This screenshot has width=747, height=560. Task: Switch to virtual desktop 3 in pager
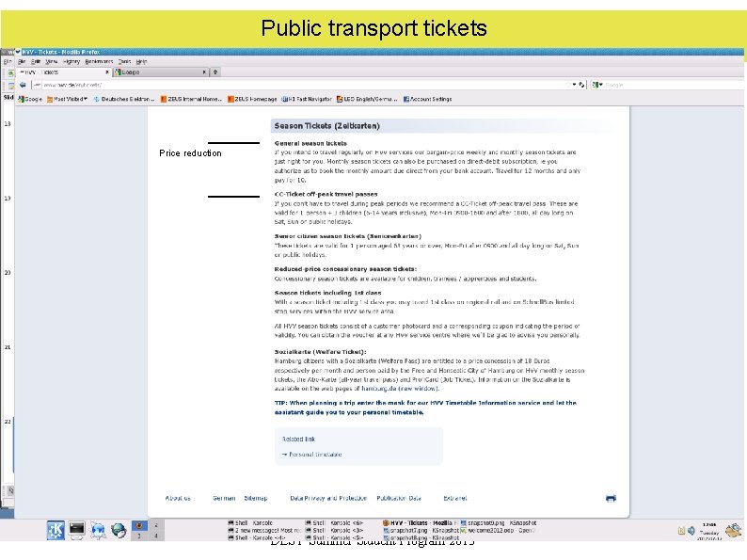click(139, 536)
